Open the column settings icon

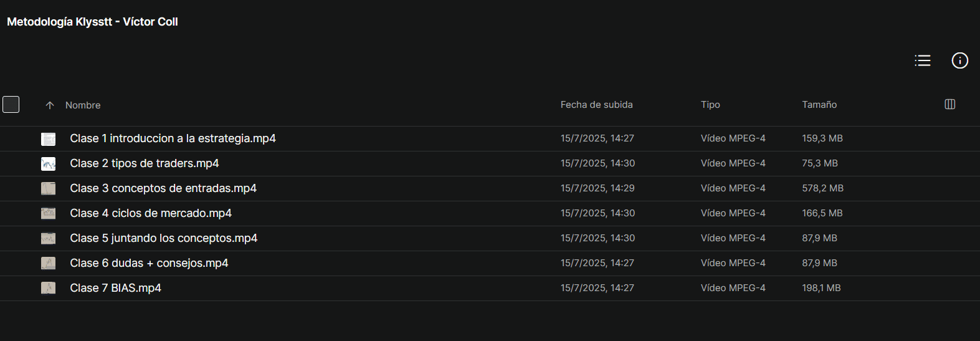point(950,104)
